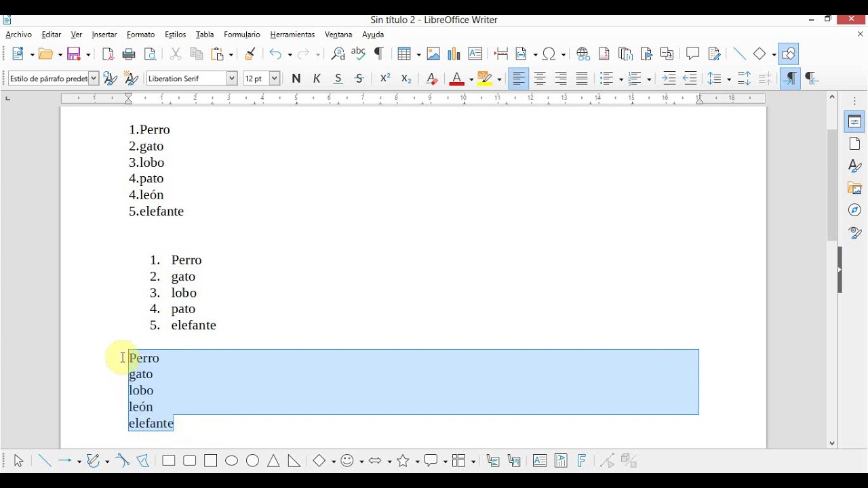Align text to the right
The height and width of the screenshot is (488, 868).
coord(561,79)
